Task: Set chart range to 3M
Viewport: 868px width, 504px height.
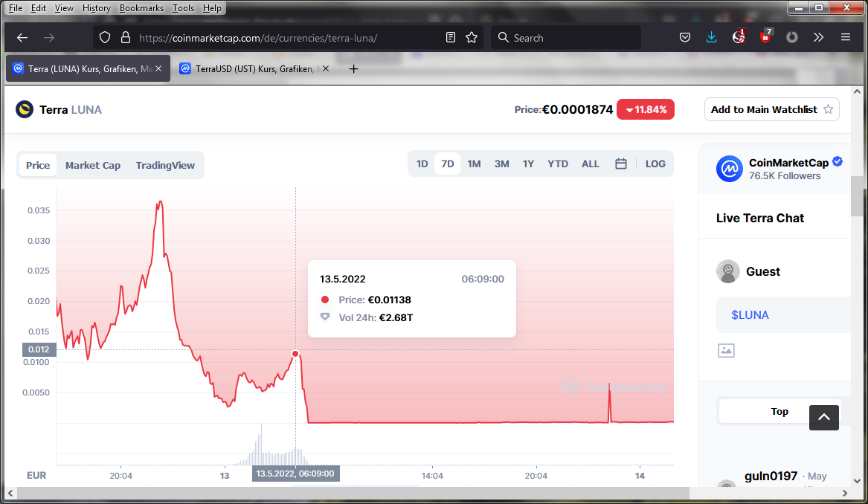Action: click(501, 164)
